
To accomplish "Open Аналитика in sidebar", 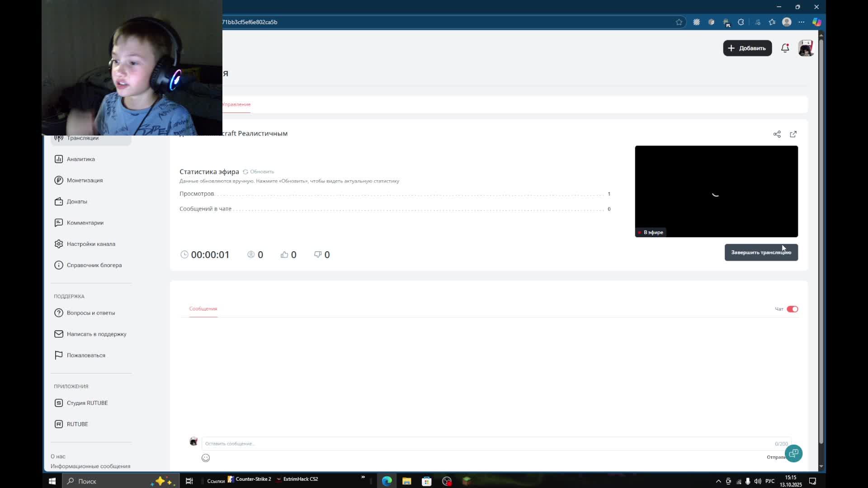I will coord(80,159).
